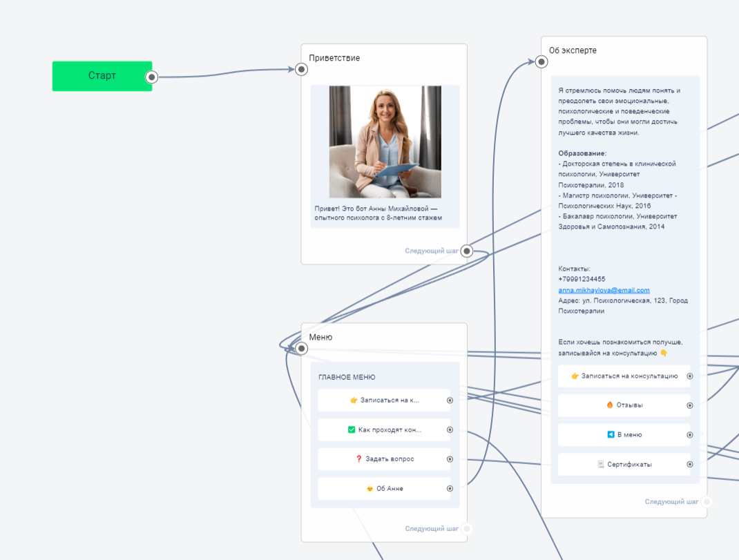Click Приветствие's Следующий шаг output connector
Image resolution: width=739 pixels, height=560 pixels.
click(x=467, y=251)
